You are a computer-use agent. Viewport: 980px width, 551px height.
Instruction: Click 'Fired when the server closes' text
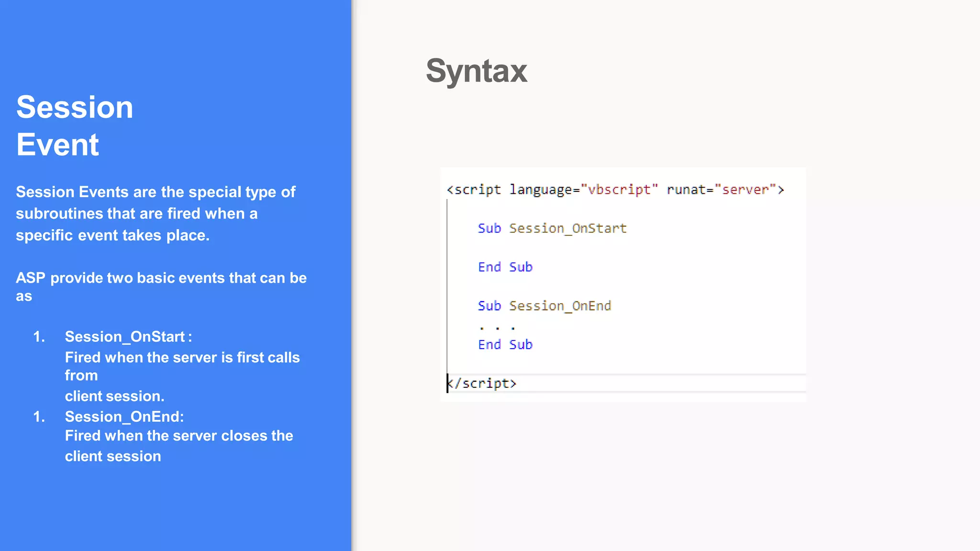point(178,436)
